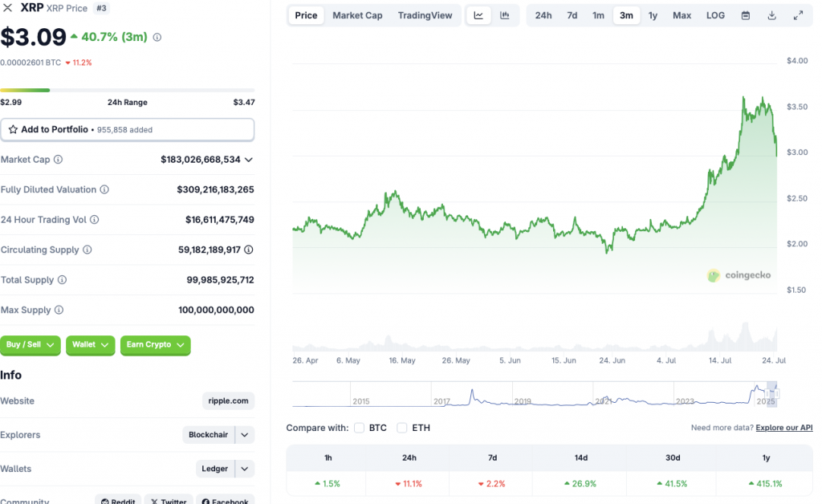The width and height of the screenshot is (822, 504).
Task: Expand the Wallets dropdown next to Ledger
Action: pos(245,469)
